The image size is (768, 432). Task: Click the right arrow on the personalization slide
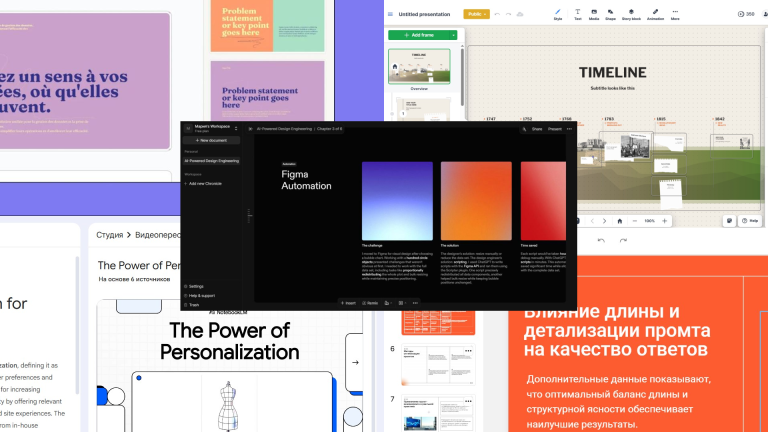[x=356, y=362]
